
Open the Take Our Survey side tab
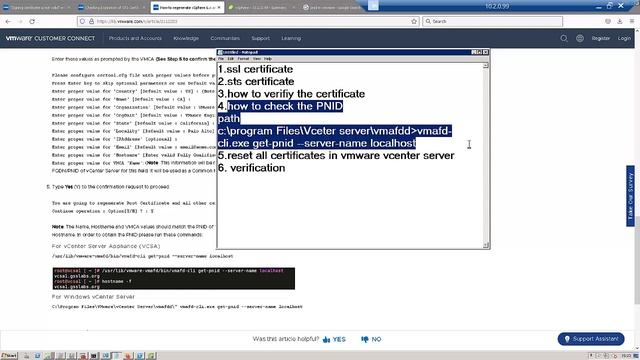click(631, 196)
